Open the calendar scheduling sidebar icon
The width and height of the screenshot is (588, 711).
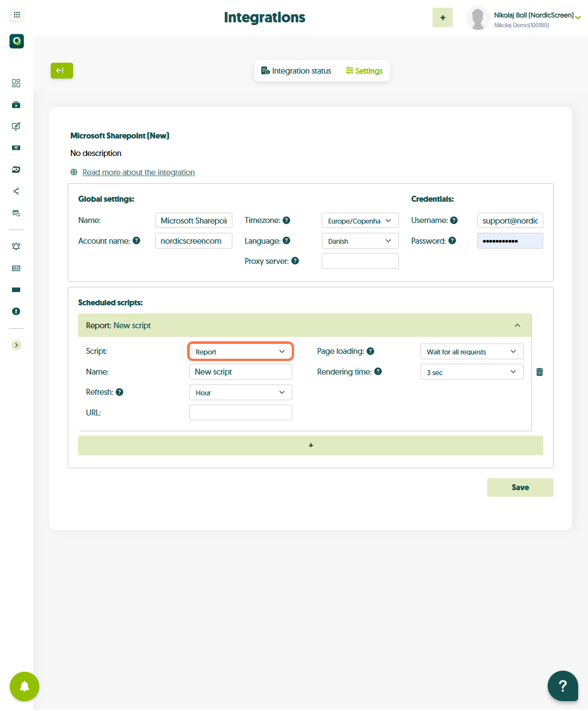click(16, 213)
